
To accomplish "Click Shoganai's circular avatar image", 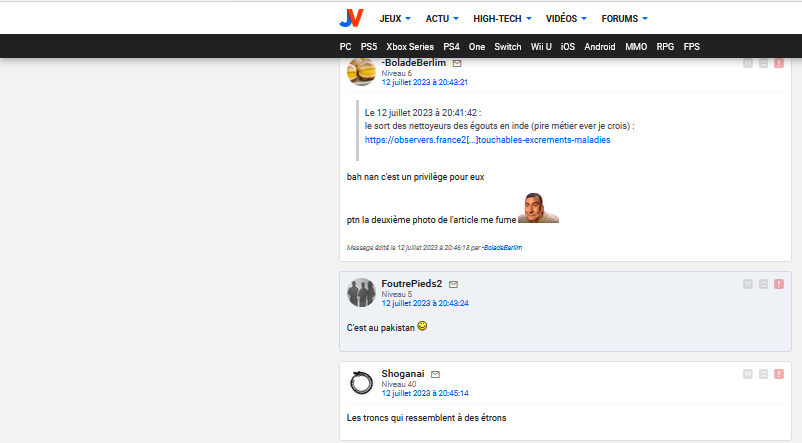I will (x=361, y=383).
